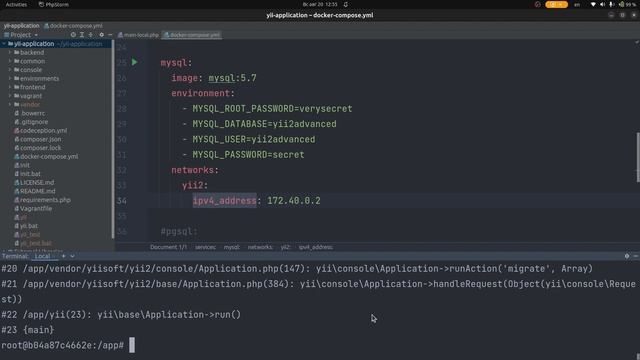Screen dimensions: 640x360
Task: Click the 'yii2:' structure breadcrumb
Action: tap(285, 247)
